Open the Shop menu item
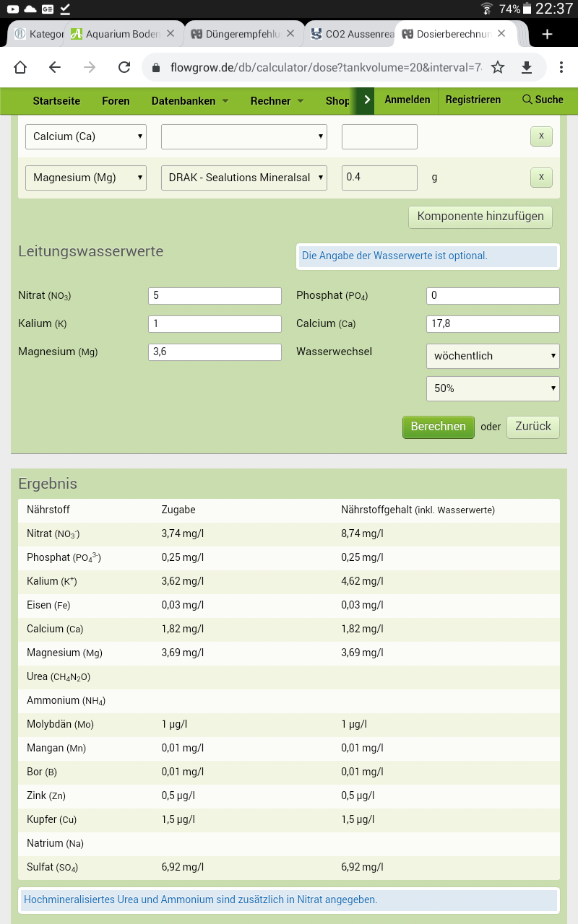 (x=337, y=101)
